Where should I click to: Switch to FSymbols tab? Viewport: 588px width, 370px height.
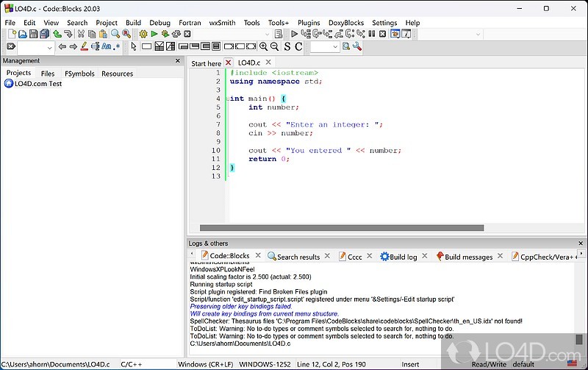tap(79, 74)
